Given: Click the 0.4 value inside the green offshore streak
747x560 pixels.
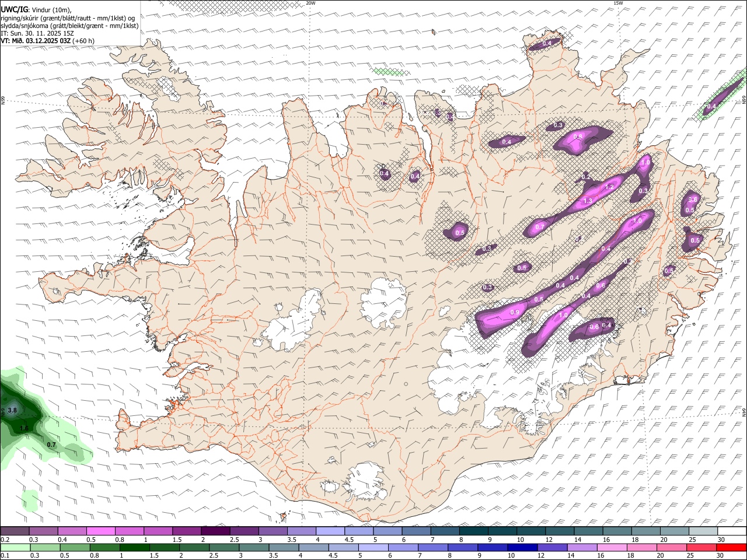Looking at the screenshot, I should pos(711,107).
